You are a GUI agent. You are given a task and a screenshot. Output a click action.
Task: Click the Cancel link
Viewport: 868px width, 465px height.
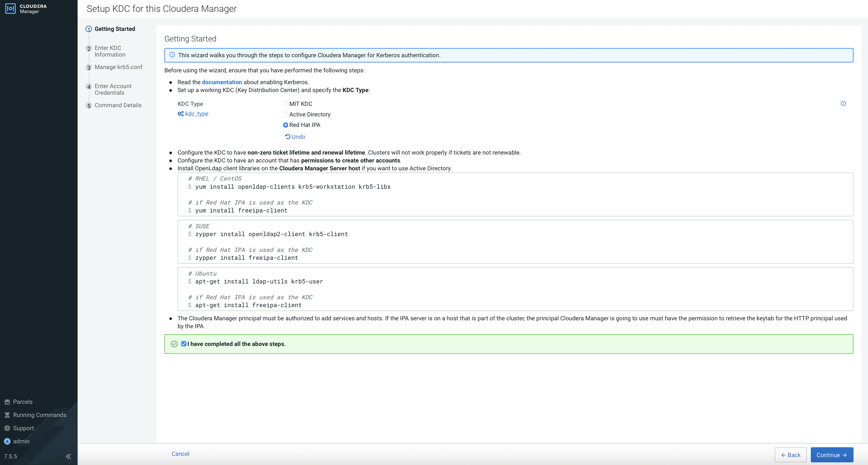180,453
